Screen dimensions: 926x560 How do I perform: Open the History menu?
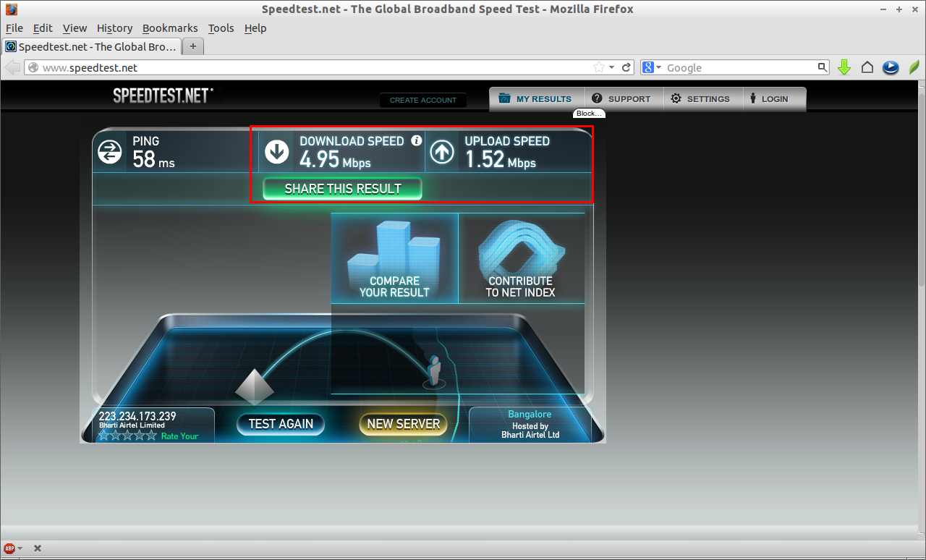click(x=114, y=28)
